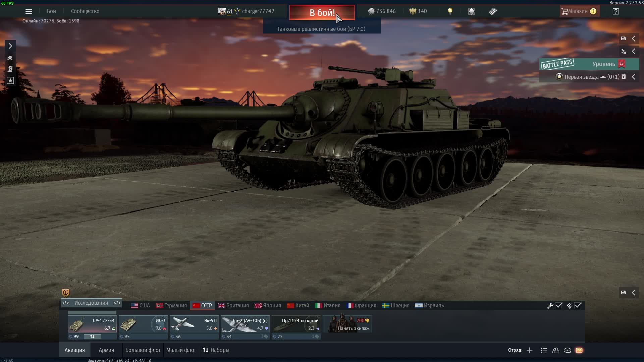Open the Бои menu
The height and width of the screenshot is (362, 644).
(51, 11)
